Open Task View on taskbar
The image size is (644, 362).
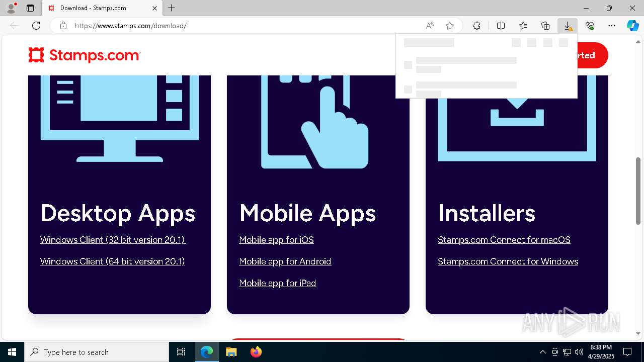[181, 352]
